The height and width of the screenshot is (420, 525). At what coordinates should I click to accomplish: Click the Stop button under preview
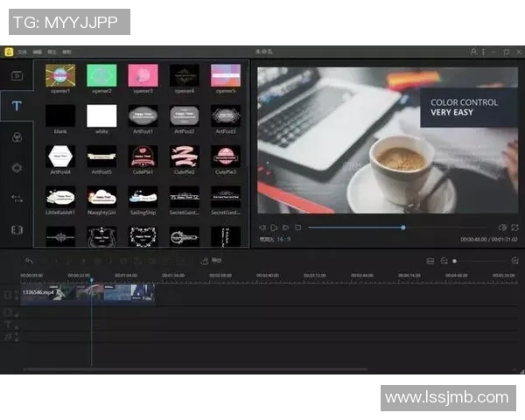[x=297, y=227]
